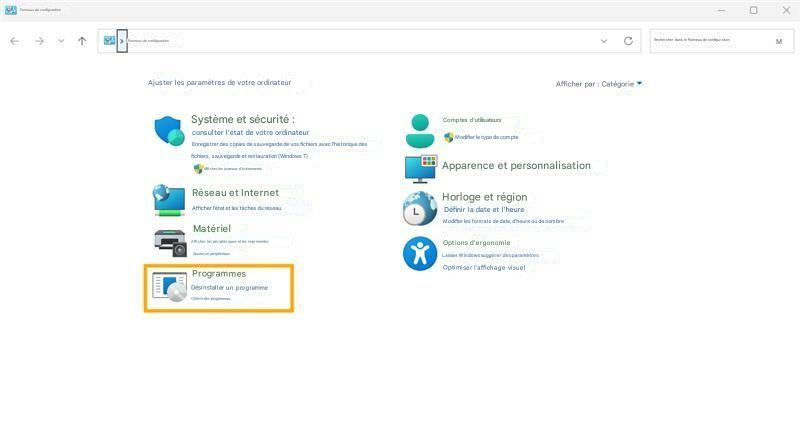Open the Matériel printer icon
800x421 pixels.
pyautogui.click(x=170, y=242)
